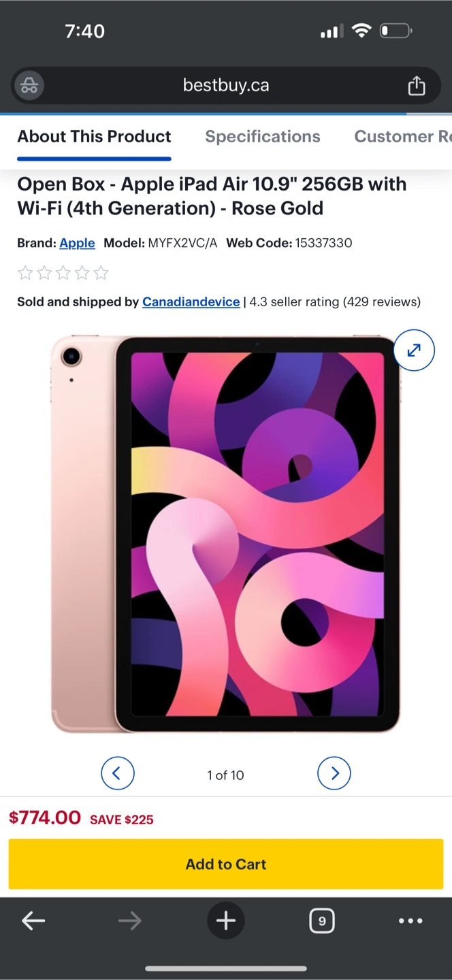Open the Apple brand link
This screenshot has height=980, width=452.
click(x=77, y=243)
